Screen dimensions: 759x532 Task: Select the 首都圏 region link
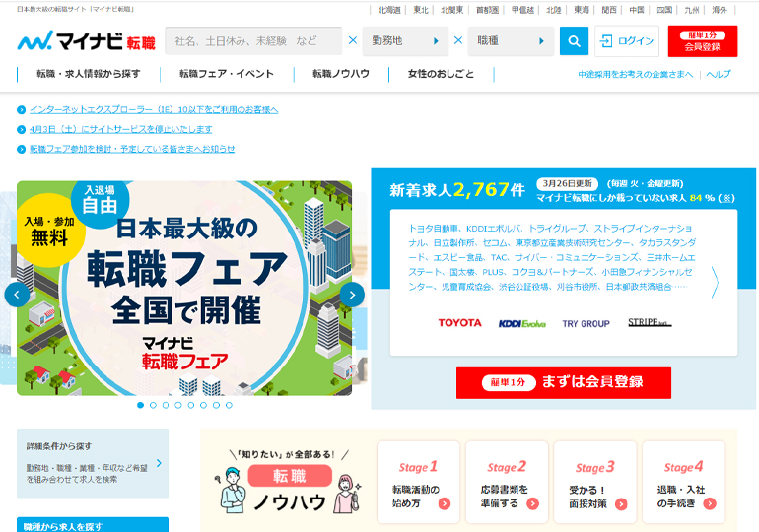[487, 10]
